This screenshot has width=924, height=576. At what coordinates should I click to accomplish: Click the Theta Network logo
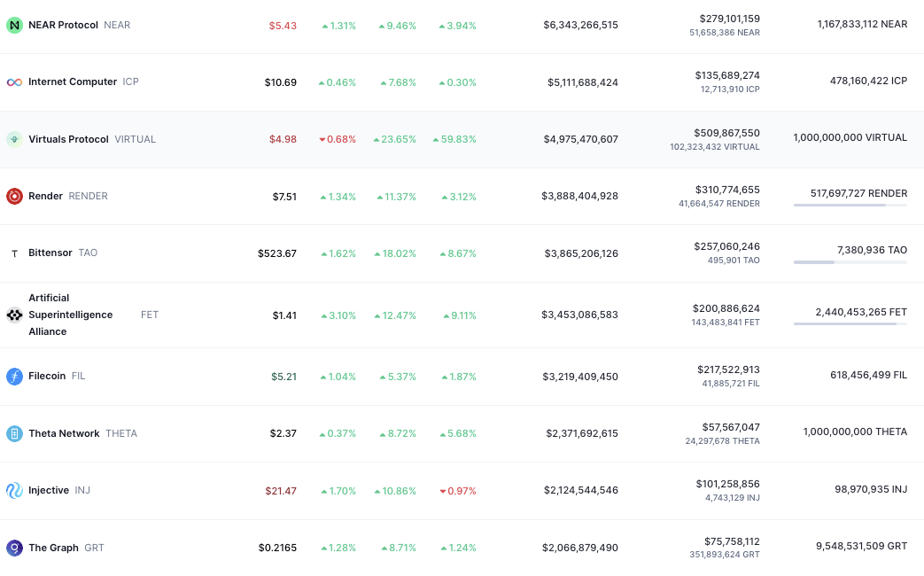14,433
